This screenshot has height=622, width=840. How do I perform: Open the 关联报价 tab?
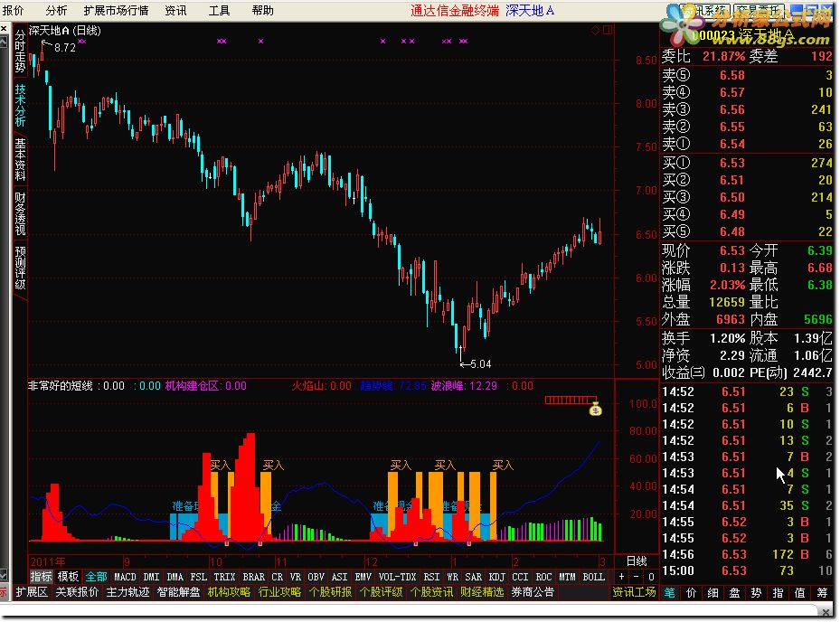click(77, 592)
